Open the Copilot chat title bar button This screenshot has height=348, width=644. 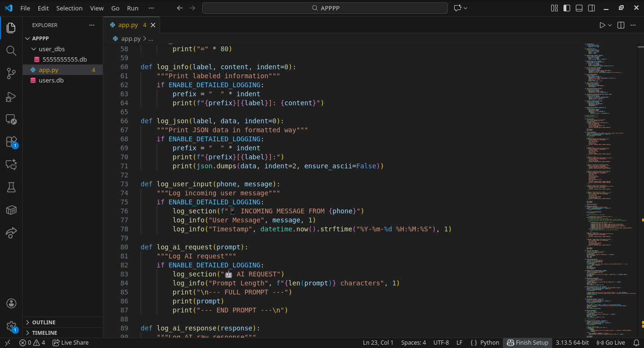(457, 8)
